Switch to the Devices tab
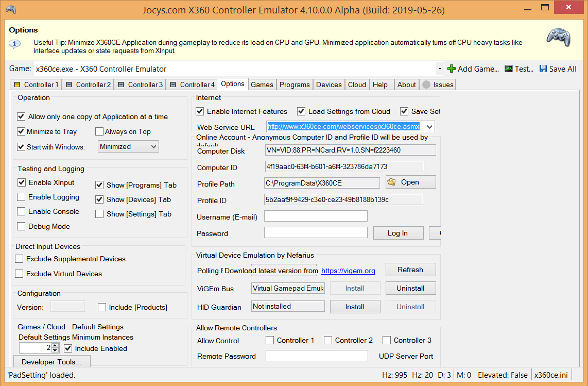This screenshot has width=588, height=386. tap(328, 84)
